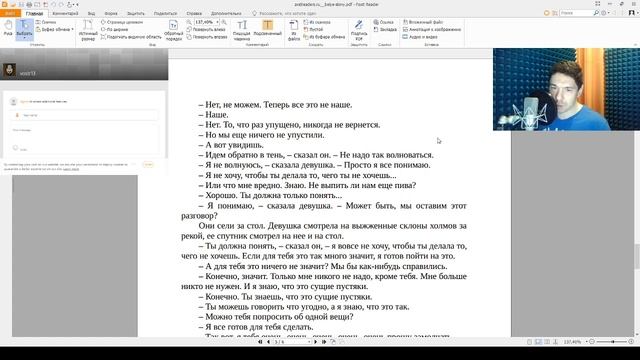Fit the visible area (Подогнать видимую область)
640x360 pixels.
click(x=131, y=37)
